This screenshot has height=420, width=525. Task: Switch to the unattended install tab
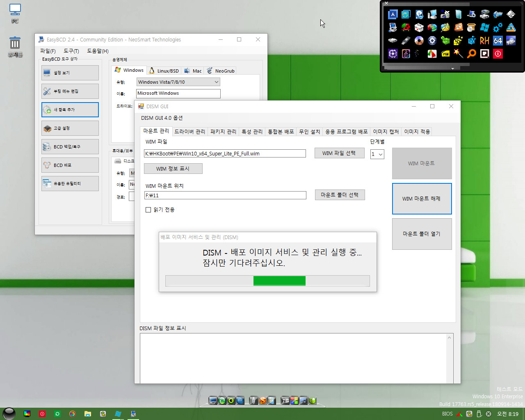click(309, 132)
